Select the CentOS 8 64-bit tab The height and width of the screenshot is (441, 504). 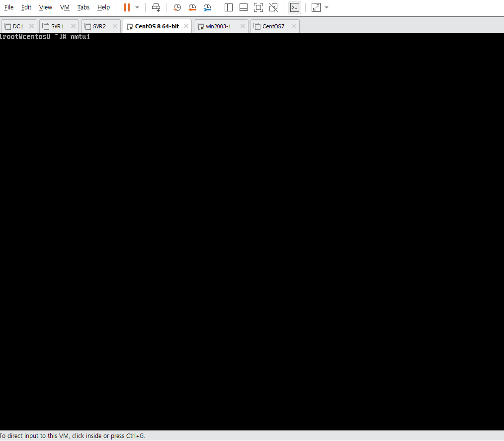pyautogui.click(x=157, y=26)
